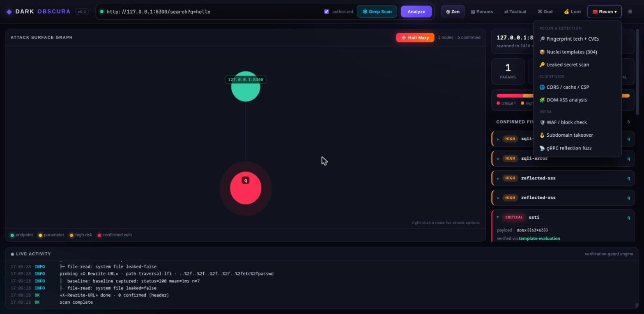
Task: Click the "verification-gated engine" label
Action: click(x=609, y=254)
